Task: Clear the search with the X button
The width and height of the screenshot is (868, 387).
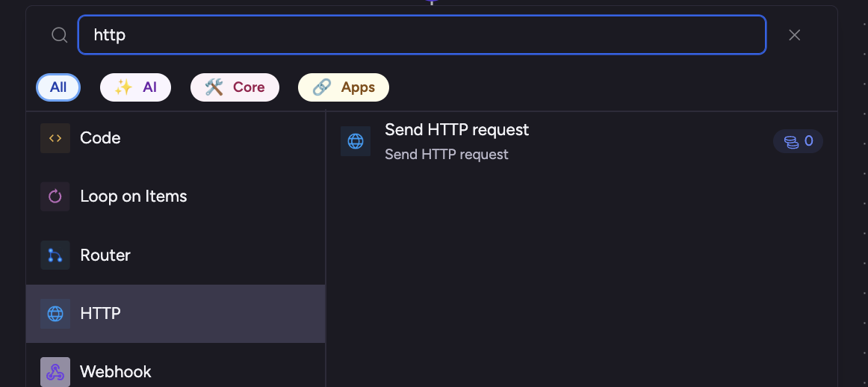Action: pyautogui.click(x=794, y=35)
